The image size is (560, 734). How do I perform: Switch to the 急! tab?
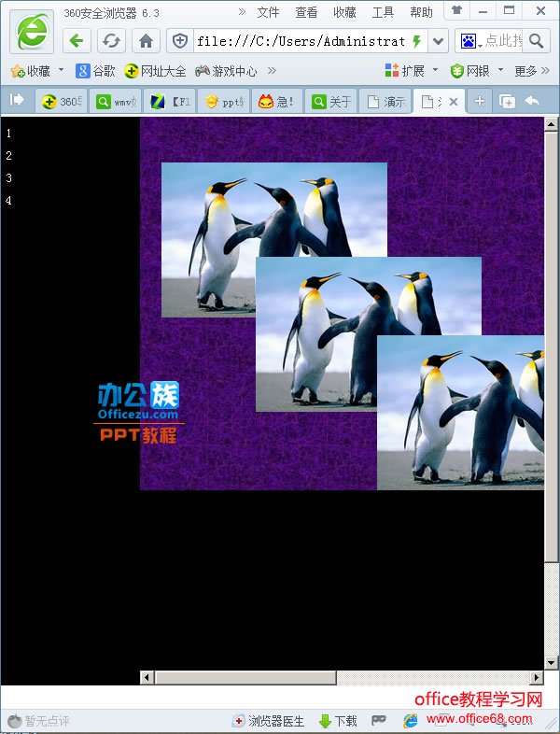pos(277,101)
